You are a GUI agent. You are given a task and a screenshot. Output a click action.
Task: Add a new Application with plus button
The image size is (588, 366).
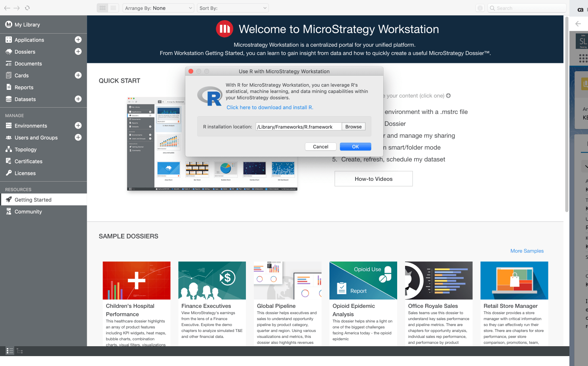click(78, 40)
